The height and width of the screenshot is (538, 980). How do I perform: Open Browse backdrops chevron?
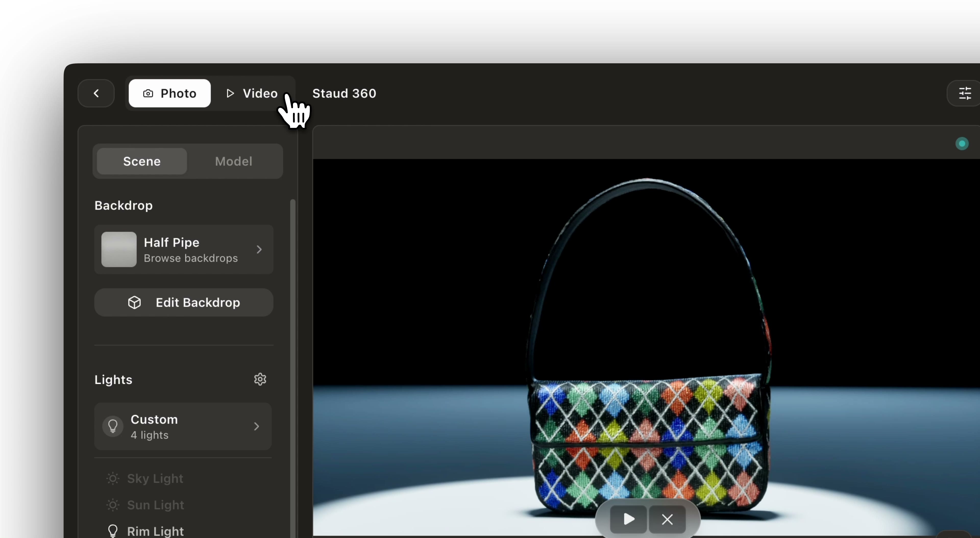pos(259,250)
